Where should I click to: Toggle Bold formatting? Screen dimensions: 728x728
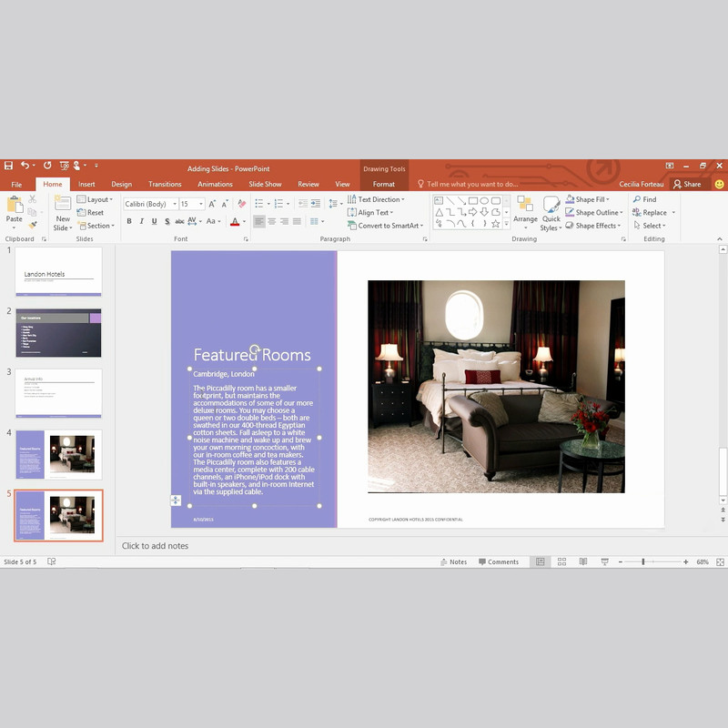click(x=129, y=221)
